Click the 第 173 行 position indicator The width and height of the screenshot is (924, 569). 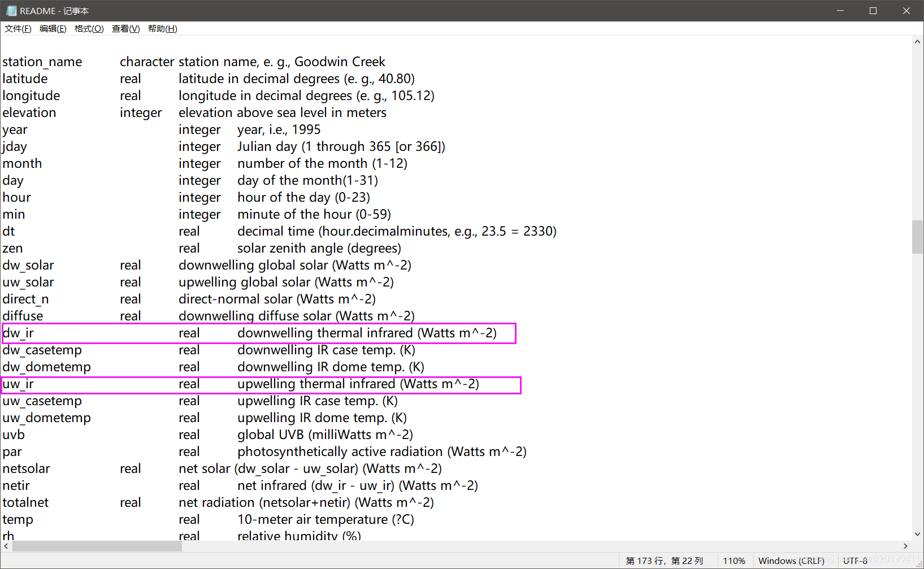pyautogui.click(x=665, y=561)
